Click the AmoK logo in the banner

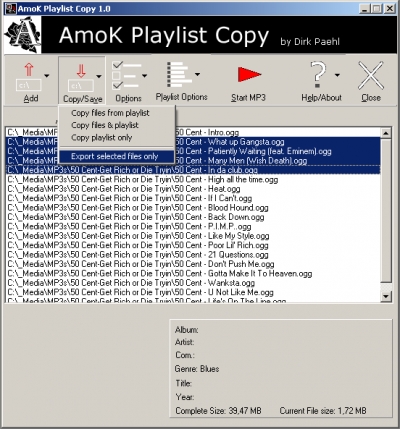(x=23, y=35)
